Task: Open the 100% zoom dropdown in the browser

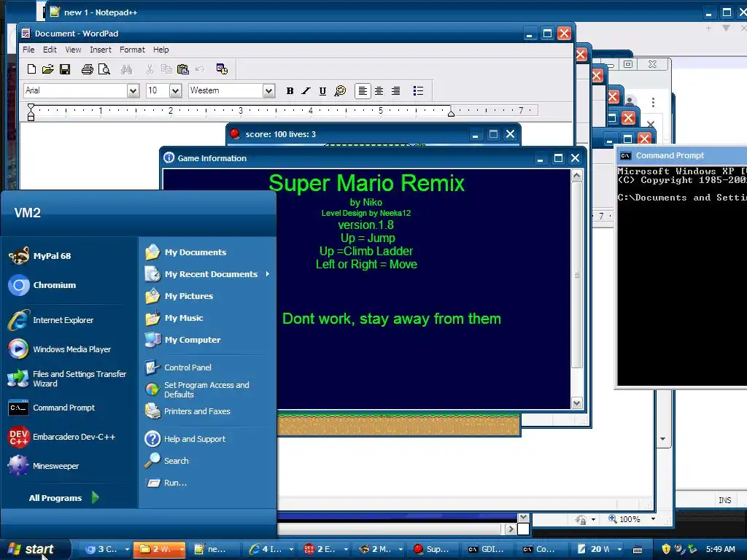Action: (x=653, y=519)
